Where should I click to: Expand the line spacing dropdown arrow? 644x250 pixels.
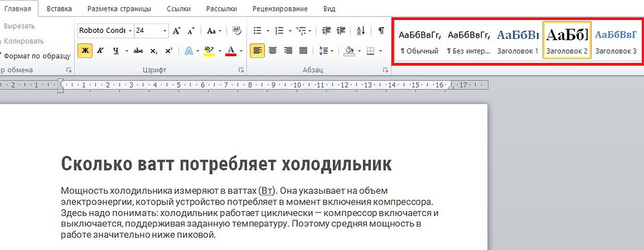coord(332,51)
